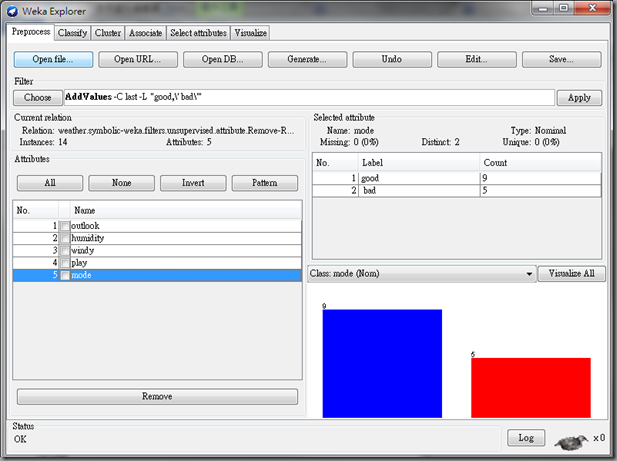Screen dimensions: 617x461
Task: Open the Select attributes tab
Action: pos(198,33)
